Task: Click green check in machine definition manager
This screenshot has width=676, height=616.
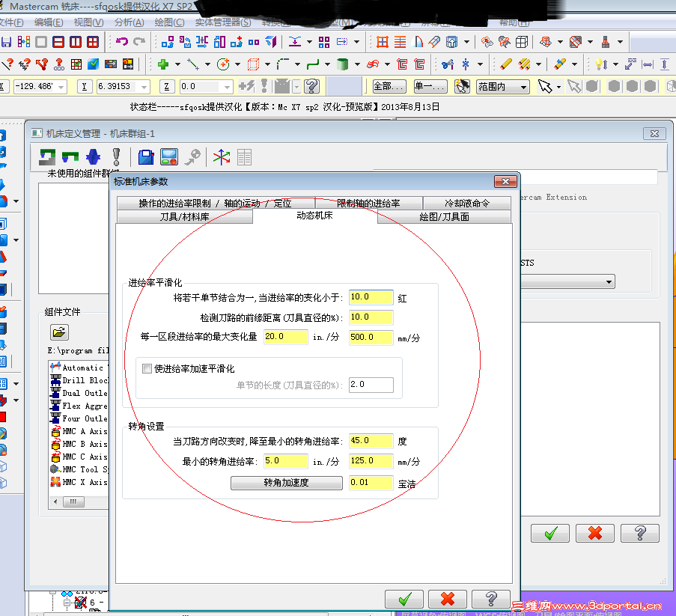Action: 550,533
